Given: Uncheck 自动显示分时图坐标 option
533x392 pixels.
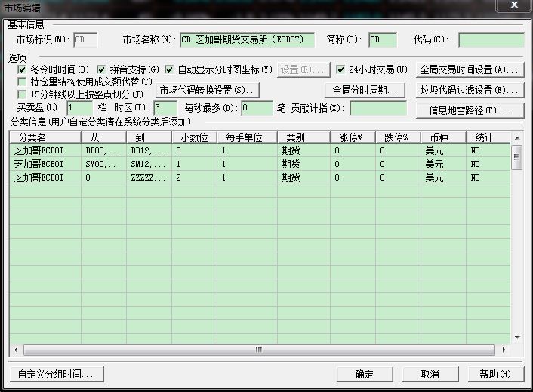Looking at the screenshot, I should pos(169,69).
